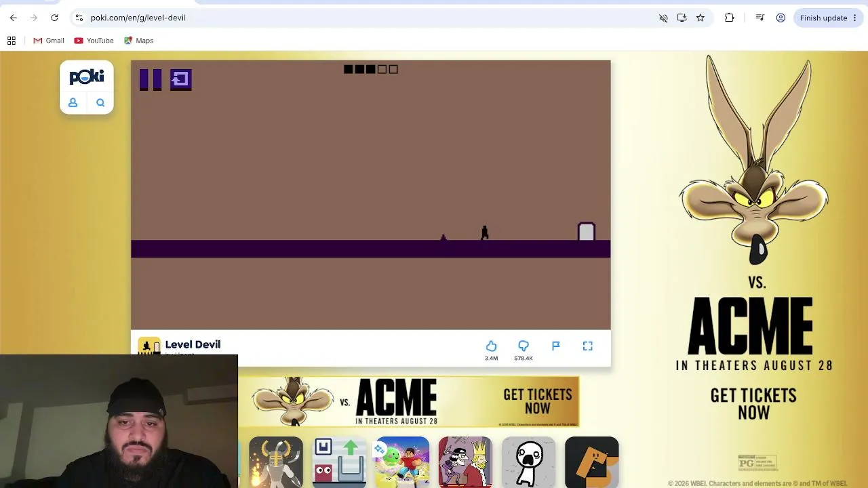Open the install app icon in address bar
Image resolution: width=868 pixels, height=488 pixels.
coord(682,18)
